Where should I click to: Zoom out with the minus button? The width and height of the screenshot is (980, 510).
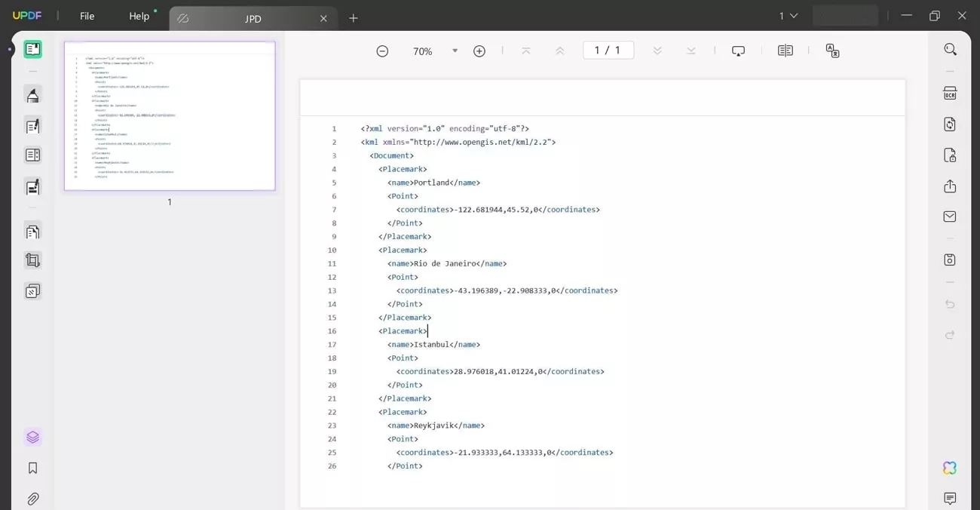[382, 51]
